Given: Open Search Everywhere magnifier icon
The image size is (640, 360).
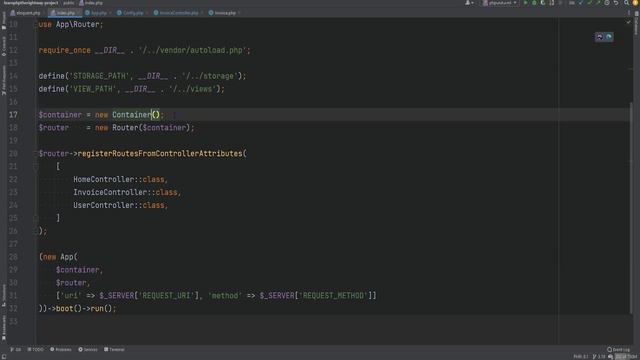Looking at the screenshot, I should click(626, 3).
